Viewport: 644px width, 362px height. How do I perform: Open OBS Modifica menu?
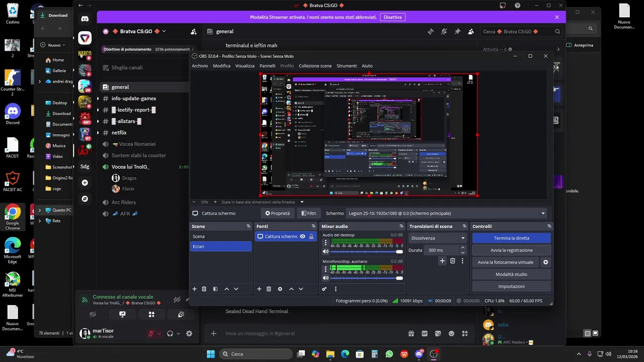click(x=221, y=66)
